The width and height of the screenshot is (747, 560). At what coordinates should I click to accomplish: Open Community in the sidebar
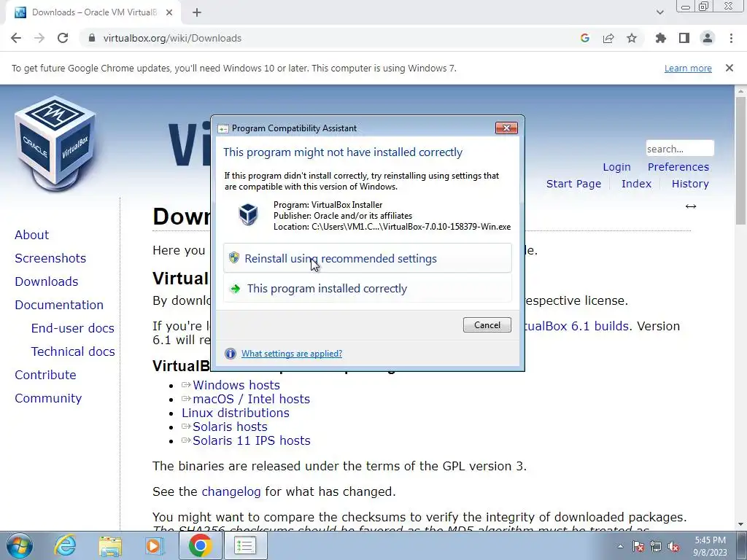coord(48,398)
